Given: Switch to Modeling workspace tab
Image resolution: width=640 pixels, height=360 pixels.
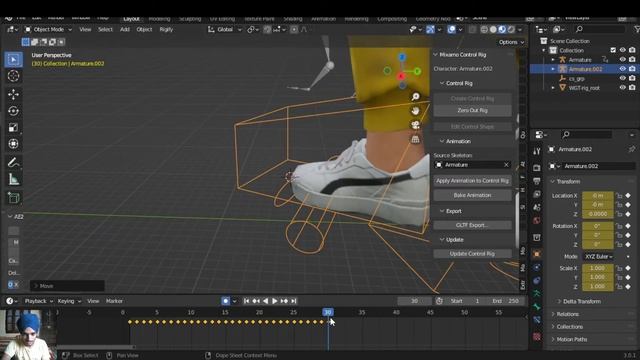Looking at the screenshot, I should [159, 19].
